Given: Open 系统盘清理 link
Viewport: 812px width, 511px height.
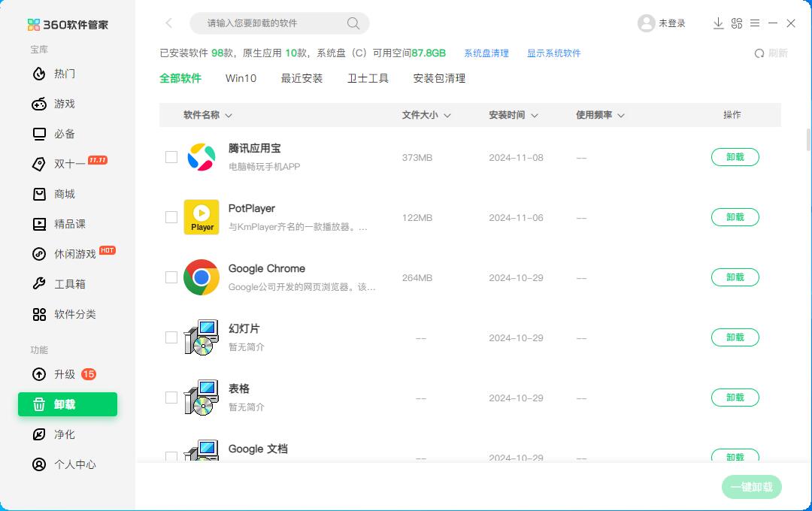Looking at the screenshot, I should point(486,53).
